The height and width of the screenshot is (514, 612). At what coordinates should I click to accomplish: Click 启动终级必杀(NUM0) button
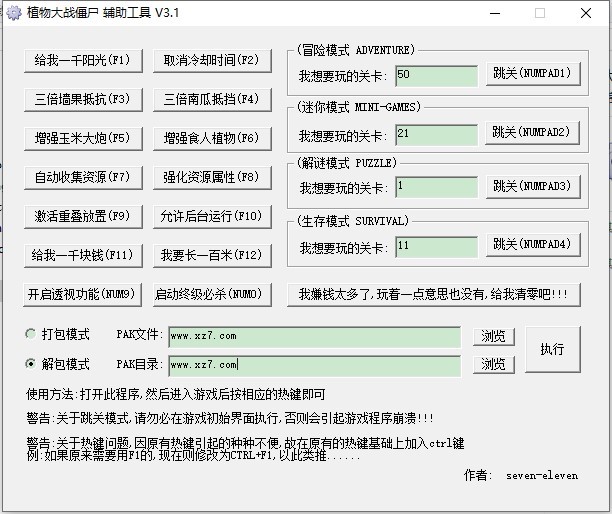(212, 295)
